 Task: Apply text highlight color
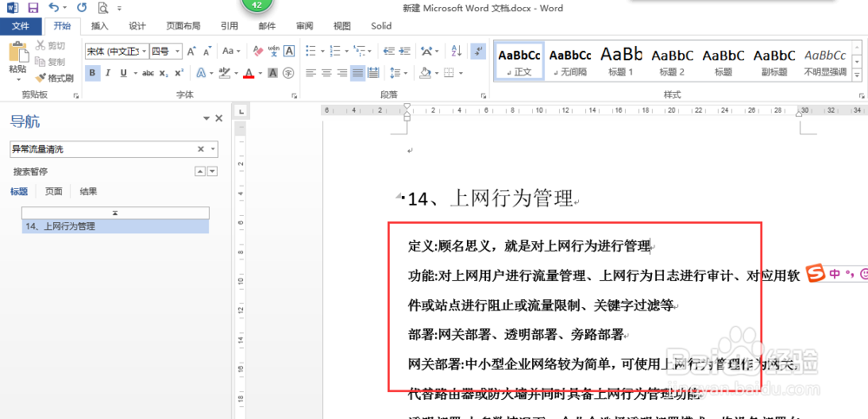point(224,73)
